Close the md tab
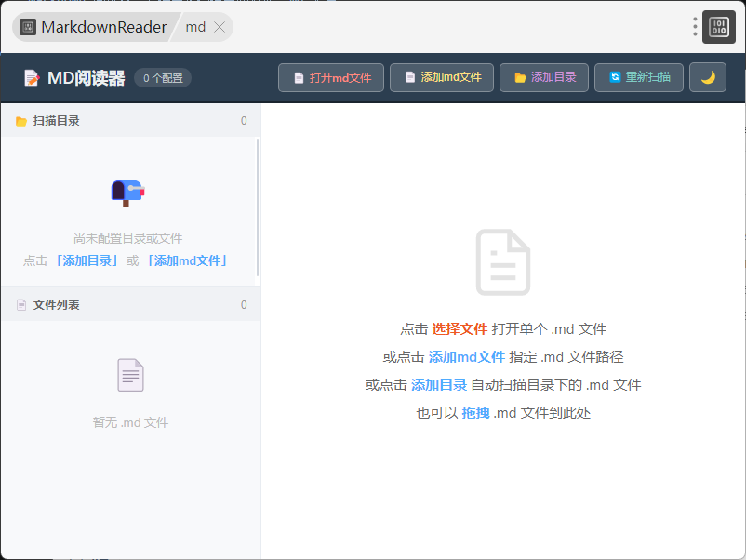 220,27
